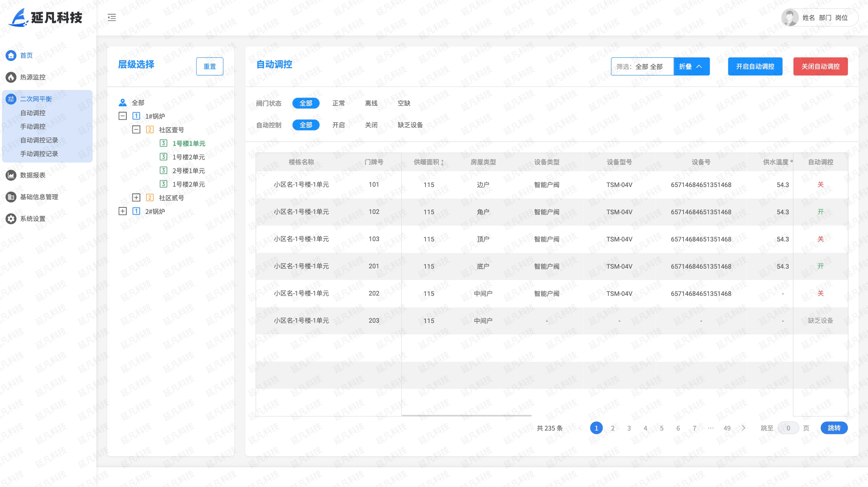The height and width of the screenshot is (487, 868).
Task: Expand the 社区贰号 tree node
Action: point(136,198)
